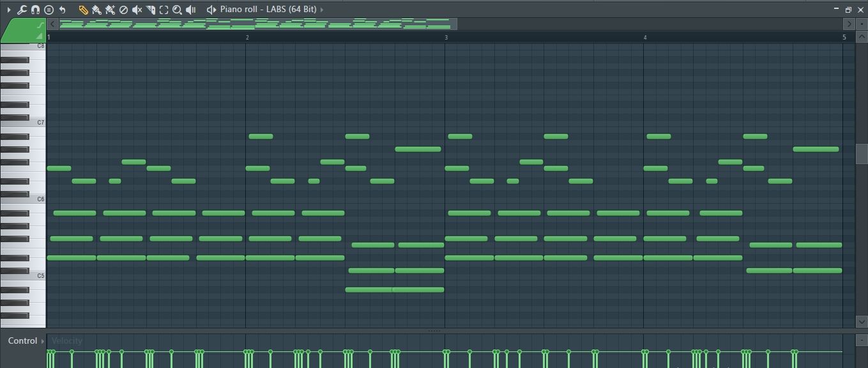
Task: Select the dashed-box Select tool
Action: [164, 10]
